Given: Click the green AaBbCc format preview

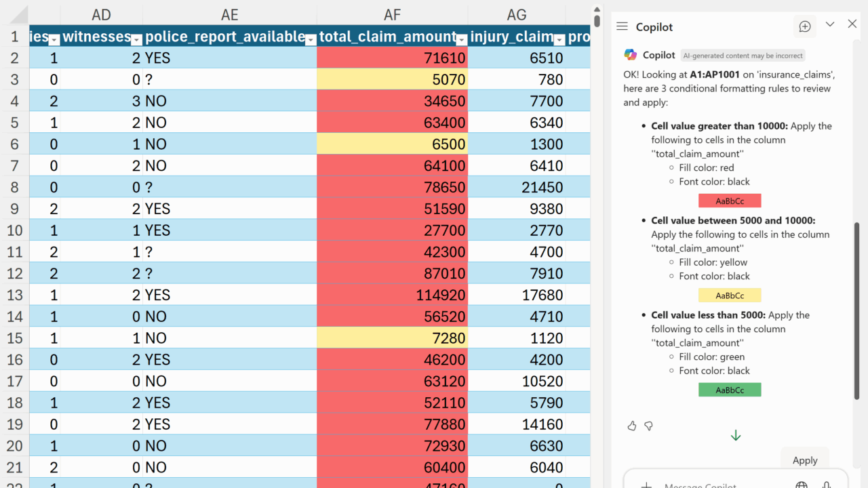Looking at the screenshot, I should coord(730,390).
